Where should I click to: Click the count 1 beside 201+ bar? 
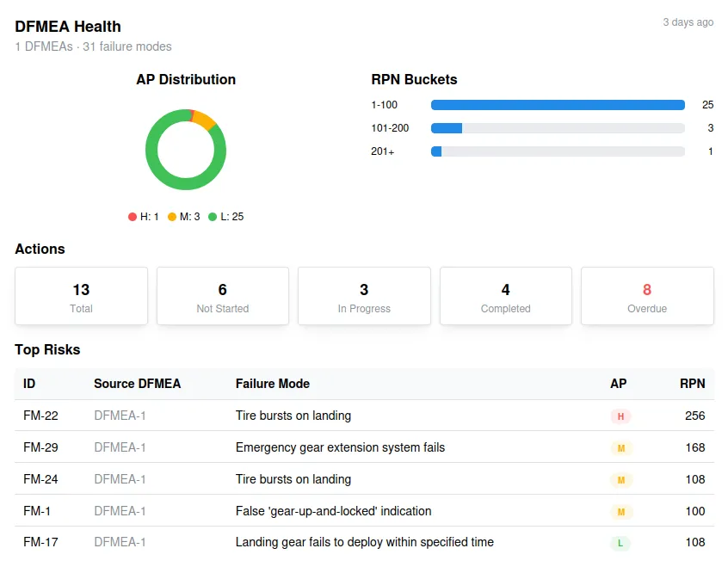point(711,151)
